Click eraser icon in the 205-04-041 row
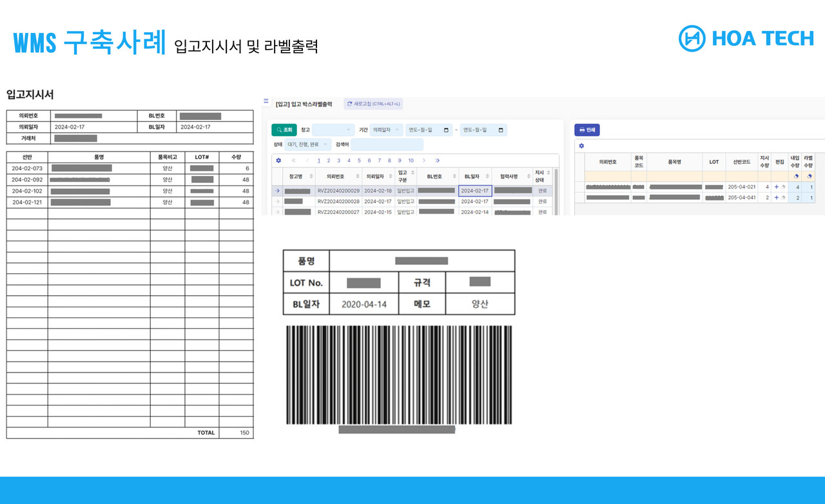825x504 pixels. click(784, 197)
